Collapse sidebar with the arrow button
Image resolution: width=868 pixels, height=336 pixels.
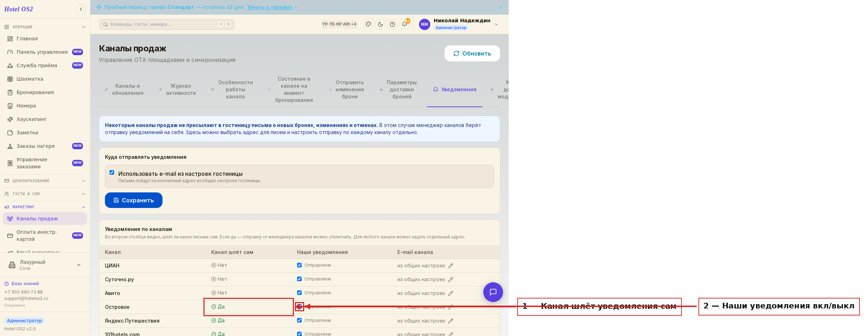[81, 9]
